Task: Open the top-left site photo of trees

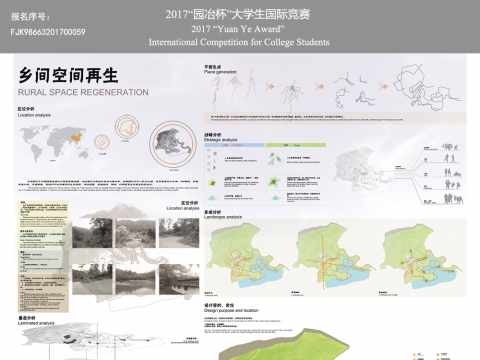Action: (x=92, y=233)
